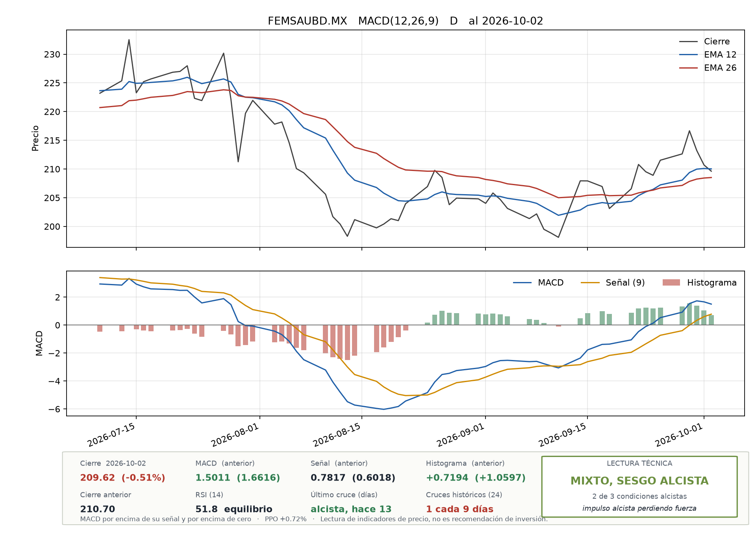
Task: Click the x-axis date 2026-07-15
Action: 112,435
